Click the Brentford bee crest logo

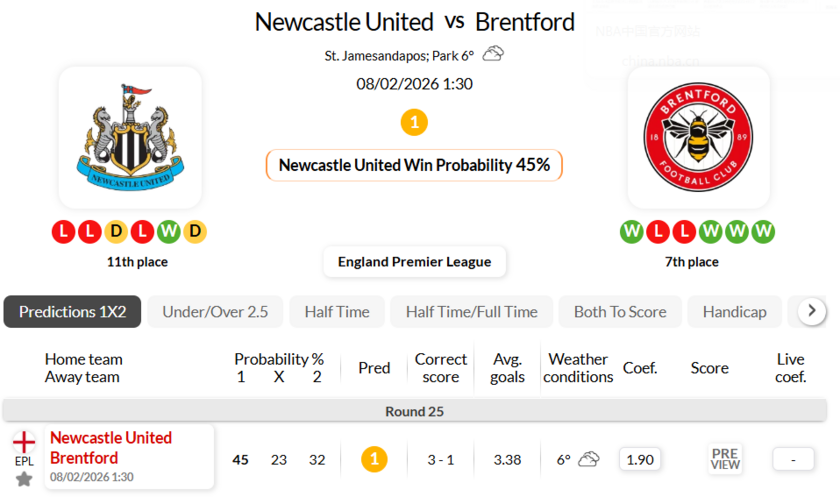(x=698, y=137)
